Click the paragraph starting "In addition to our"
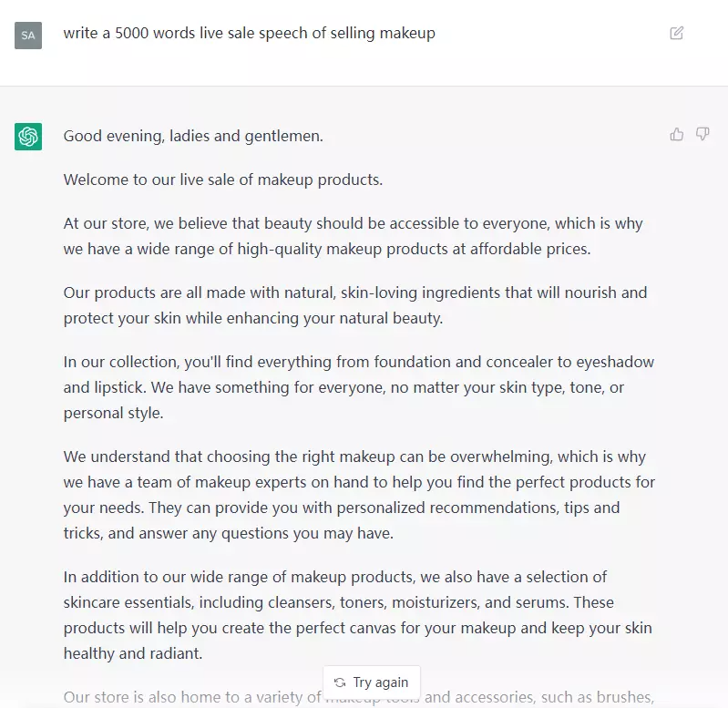Screen dimensions: 728x708 (x=355, y=615)
